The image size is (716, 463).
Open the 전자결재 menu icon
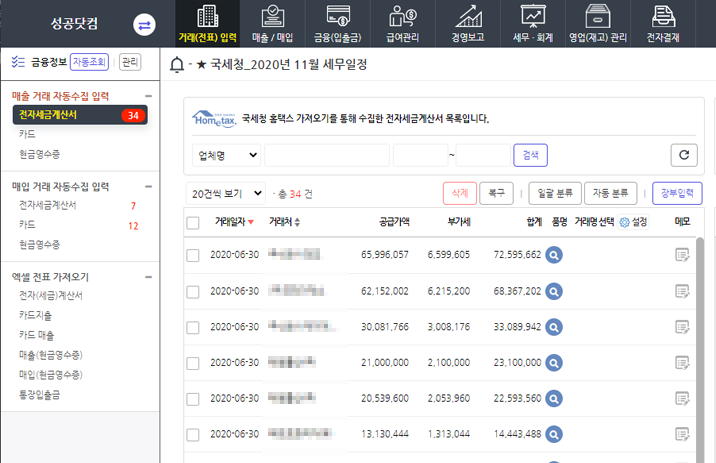click(663, 16)
